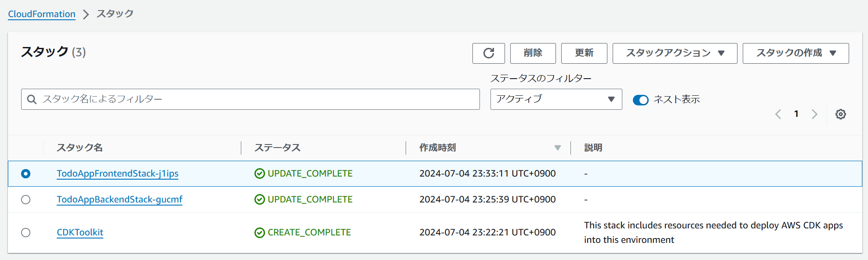Go to the previous page arrow
This screenshot has height=260, width=868.
click(778, 114)
